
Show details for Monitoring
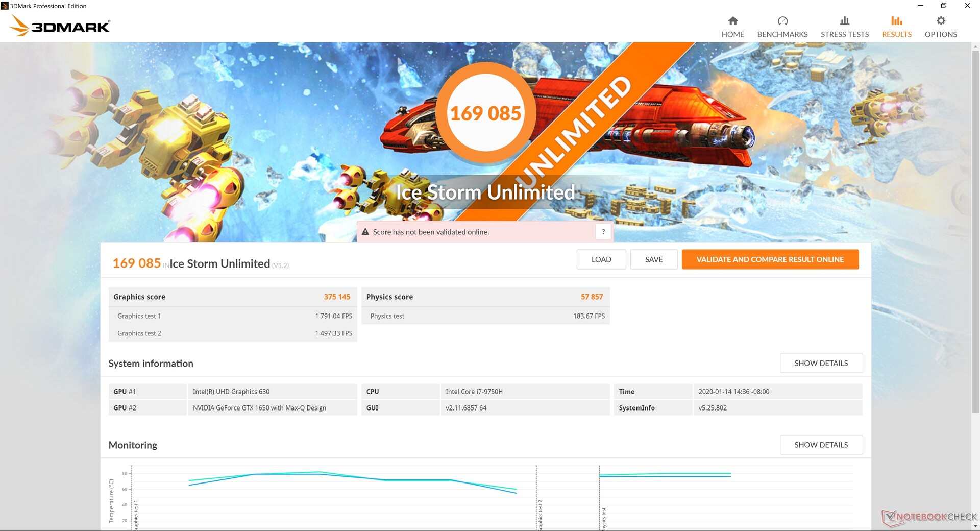click(821, 445)
